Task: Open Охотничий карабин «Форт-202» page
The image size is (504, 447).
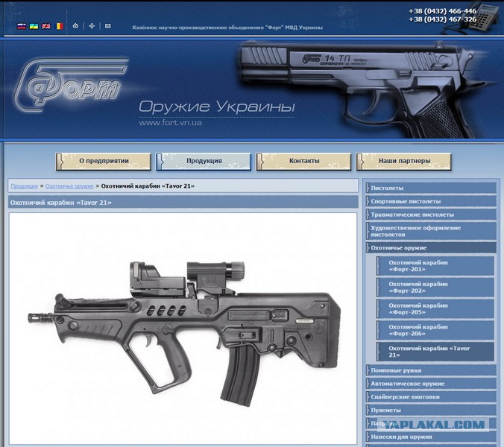Action: [435, 288]
